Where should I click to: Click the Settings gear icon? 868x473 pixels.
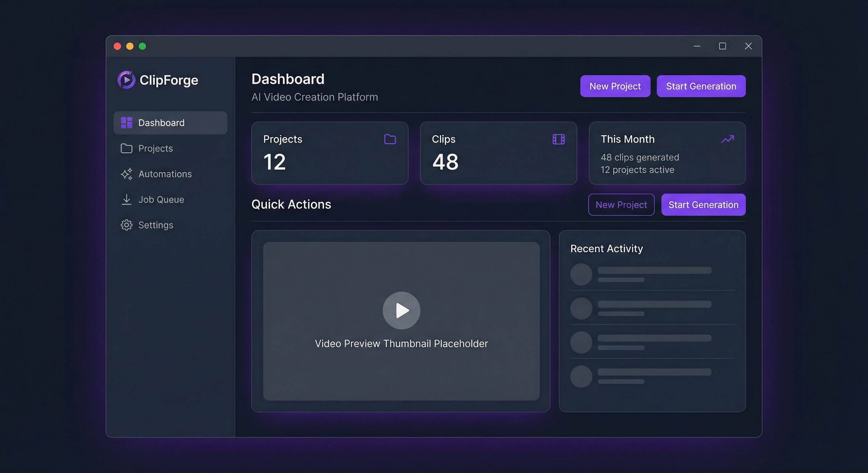(126, 225)
